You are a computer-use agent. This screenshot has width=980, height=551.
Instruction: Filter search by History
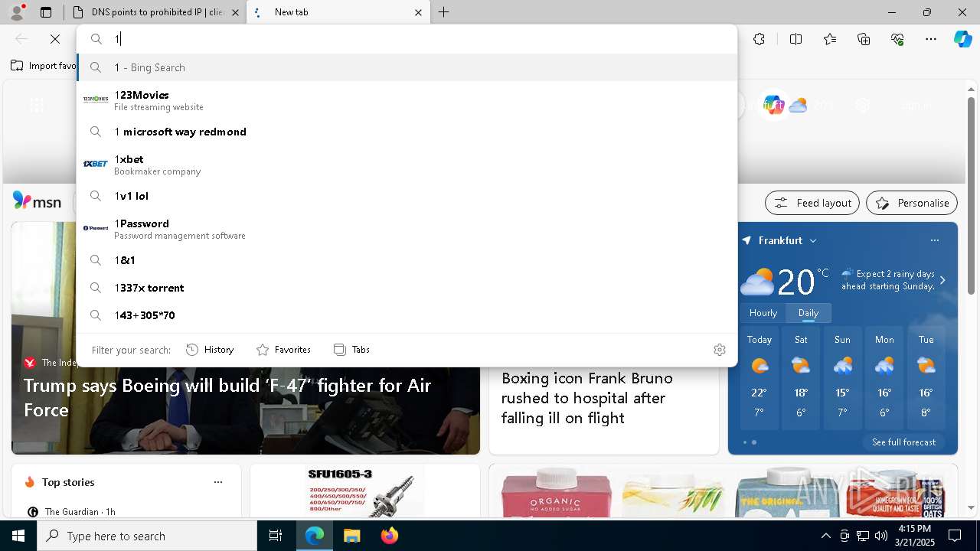click(x=210, y=350)
